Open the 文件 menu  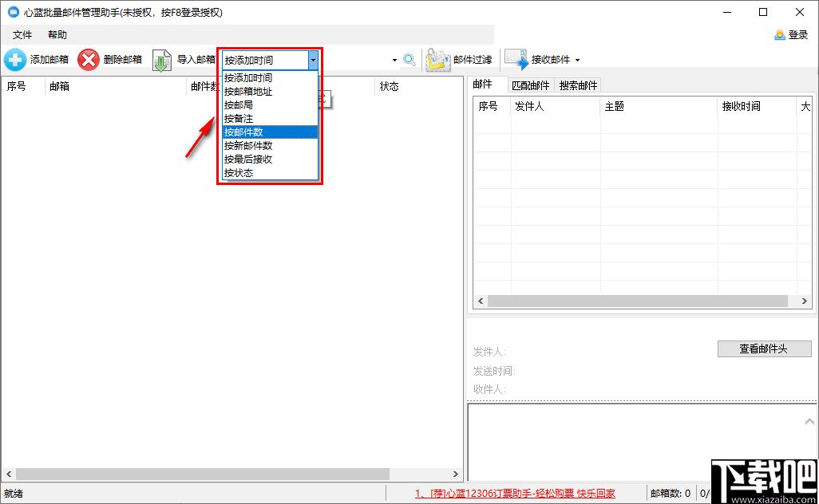(x=22, y=35)
